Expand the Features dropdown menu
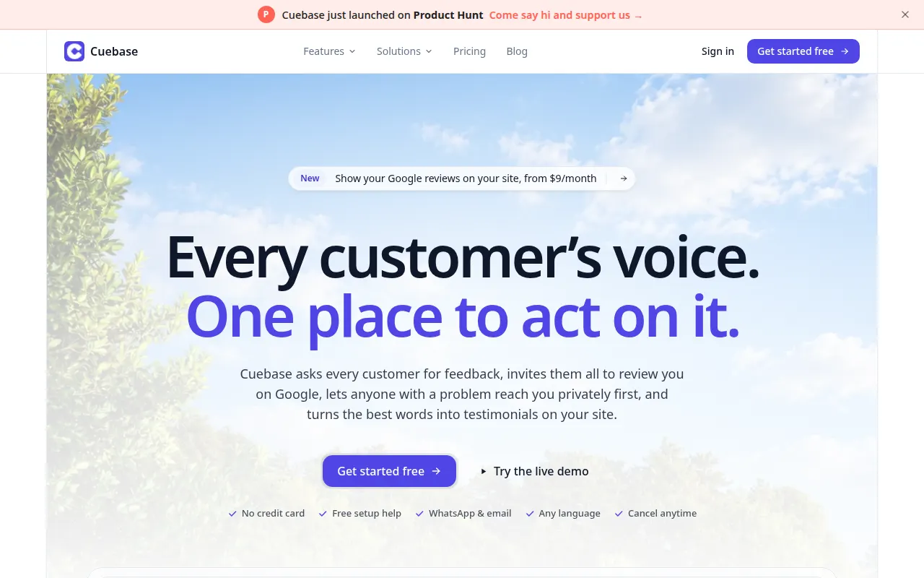The width and height of the screenshot is (924, 578). point(330,51)
